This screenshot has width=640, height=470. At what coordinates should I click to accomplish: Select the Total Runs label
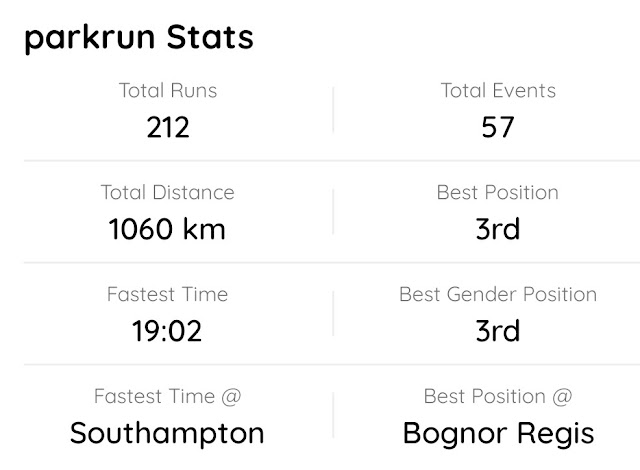pyautogui.click(x=168, y=90)
